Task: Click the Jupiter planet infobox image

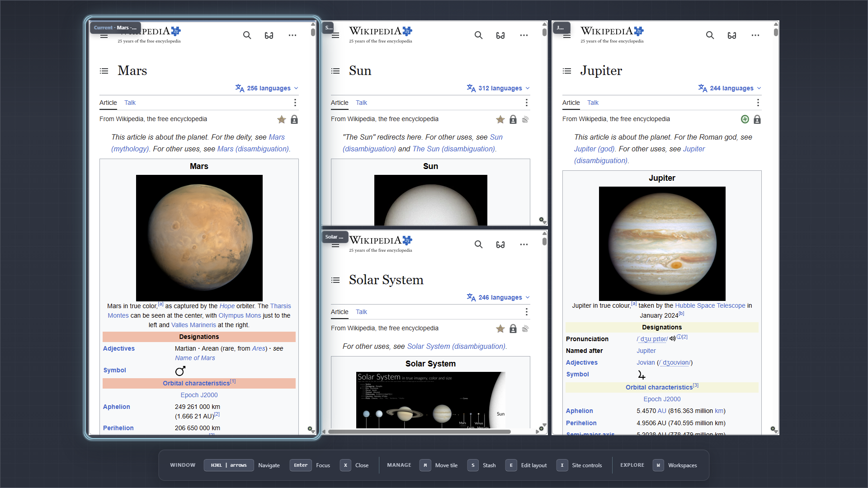Action: point(662,244)
